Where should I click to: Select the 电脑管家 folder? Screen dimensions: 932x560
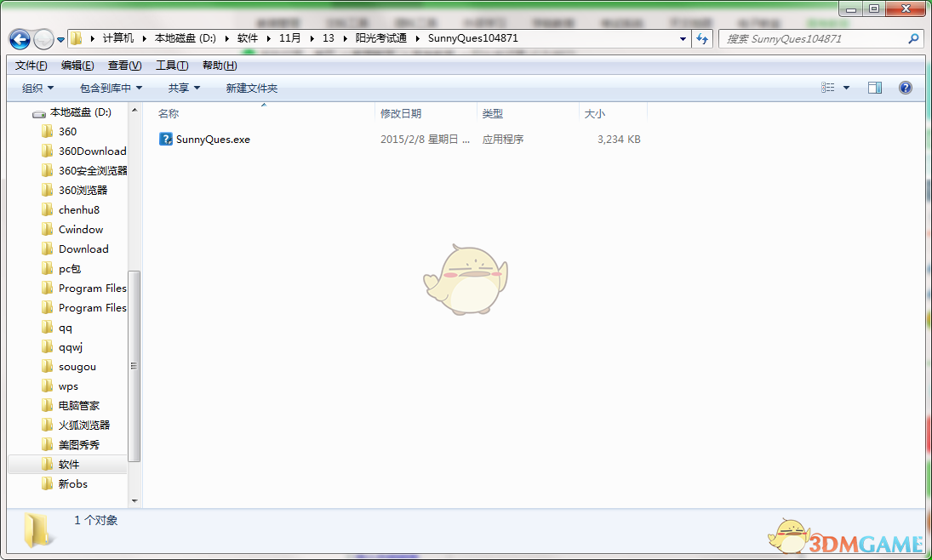click(78, 405)
